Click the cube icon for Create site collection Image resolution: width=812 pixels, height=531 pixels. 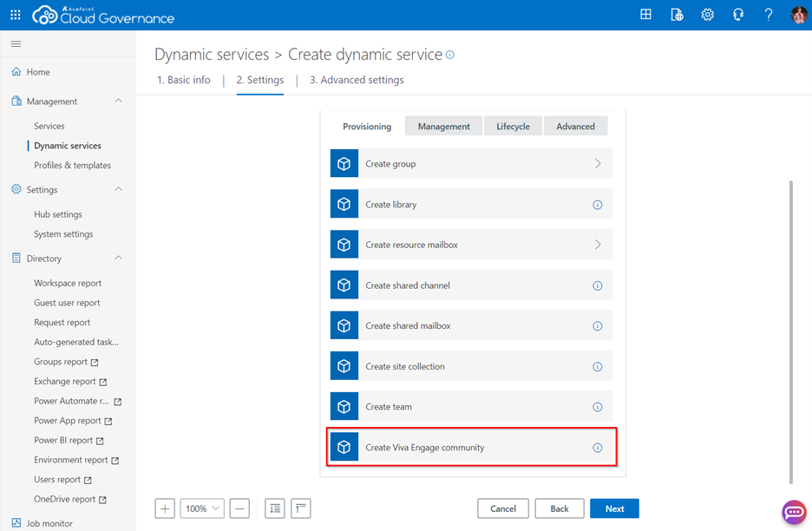[344, 366]
